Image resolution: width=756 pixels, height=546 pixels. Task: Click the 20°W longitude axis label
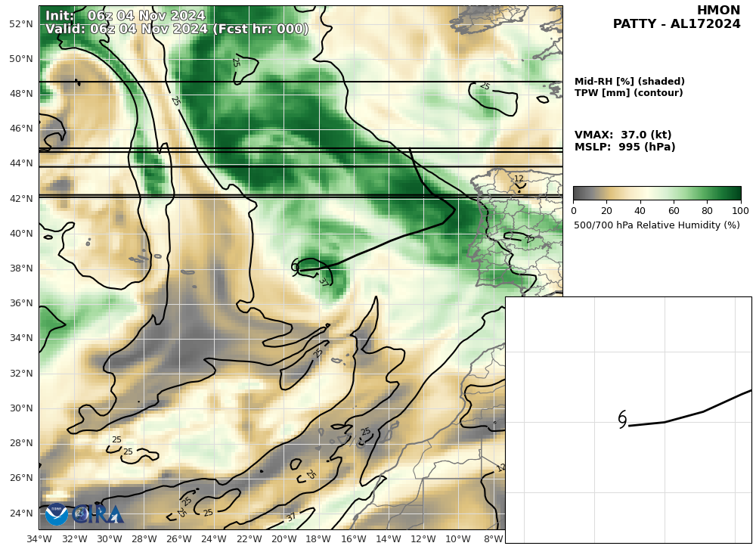pos(283,538)
